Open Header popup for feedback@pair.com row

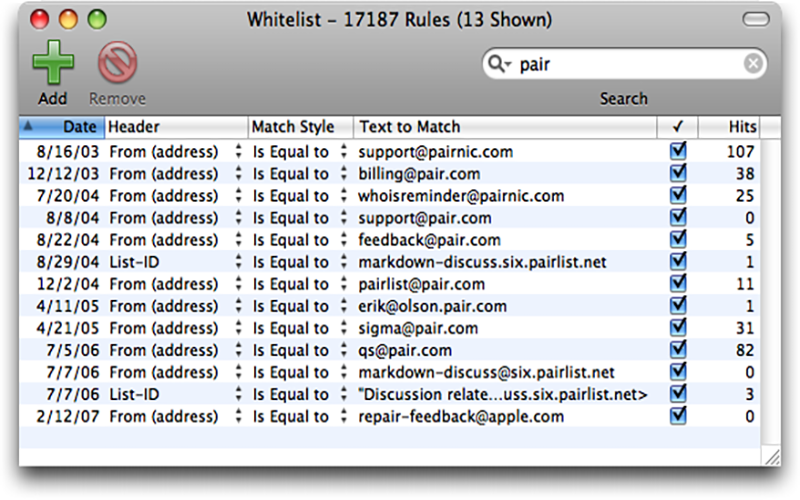pos(238,240)
